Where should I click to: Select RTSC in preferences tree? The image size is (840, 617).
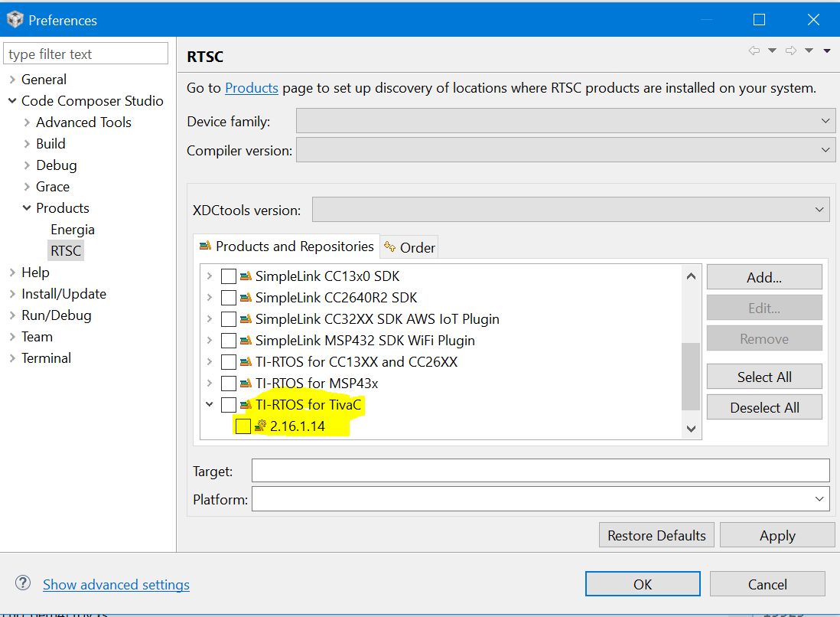click(66, 251)
